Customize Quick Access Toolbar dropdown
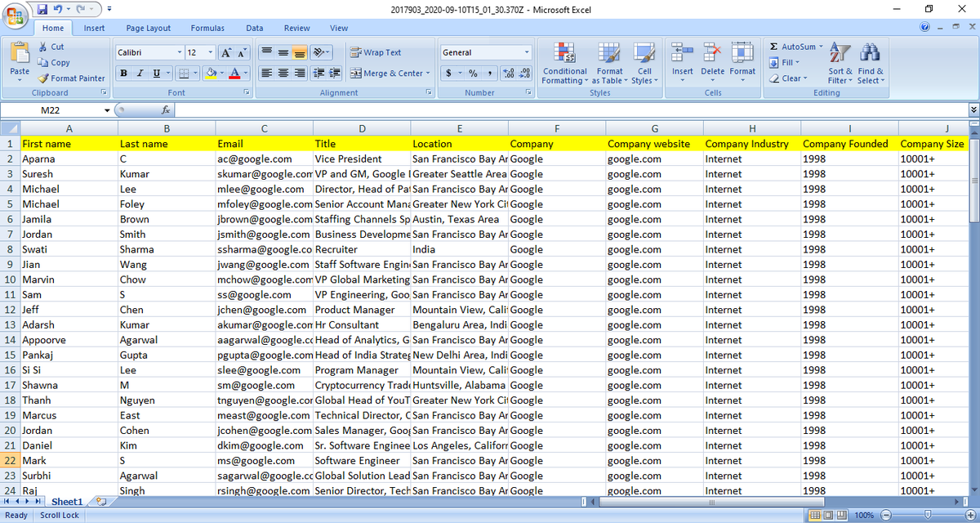Screen dimensions: 980x523 pos(109,9)
